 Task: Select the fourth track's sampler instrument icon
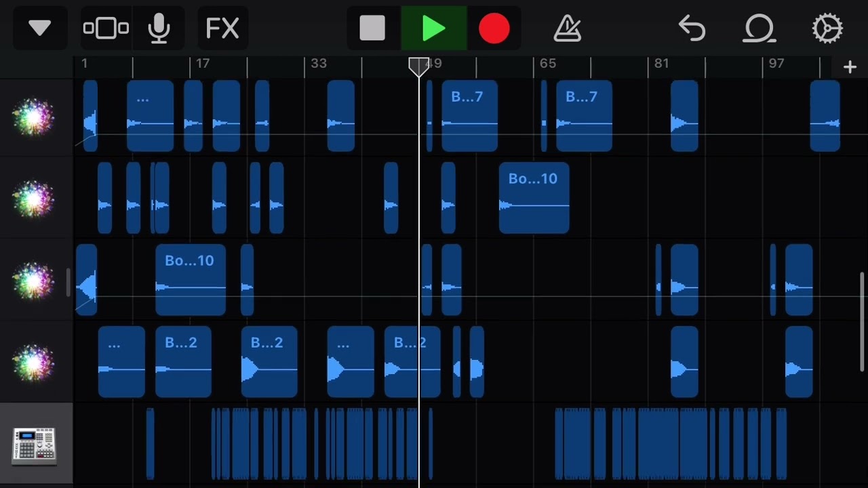pyautogui.click(x=33, y=363)
